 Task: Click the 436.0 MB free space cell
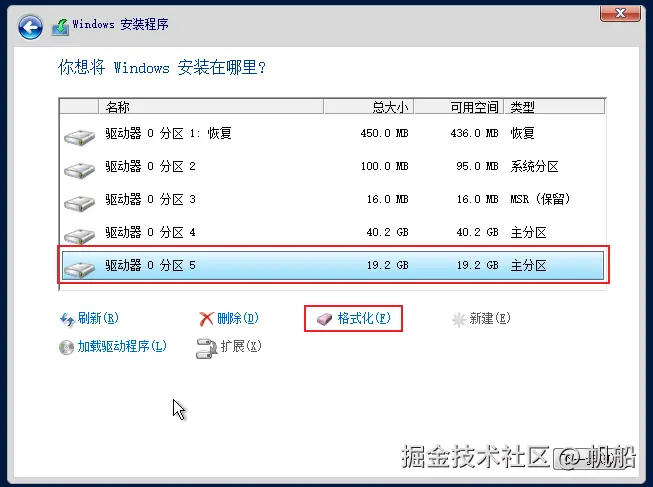474,133
